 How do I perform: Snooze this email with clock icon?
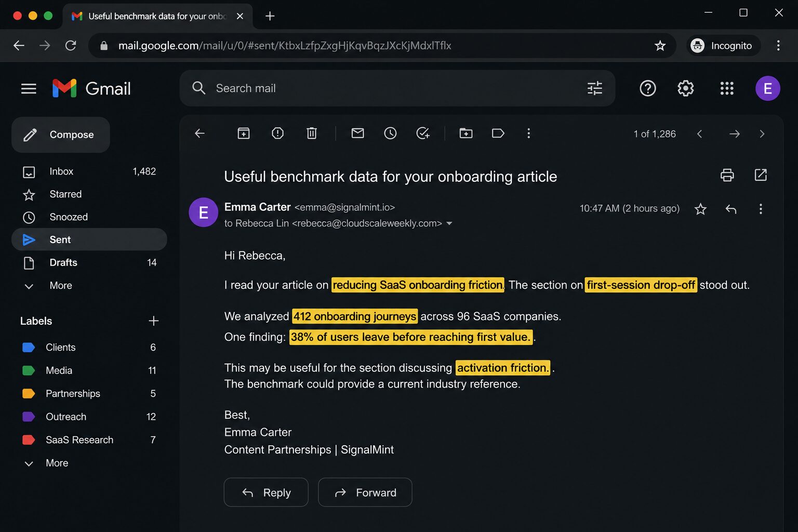pos(390,134)
